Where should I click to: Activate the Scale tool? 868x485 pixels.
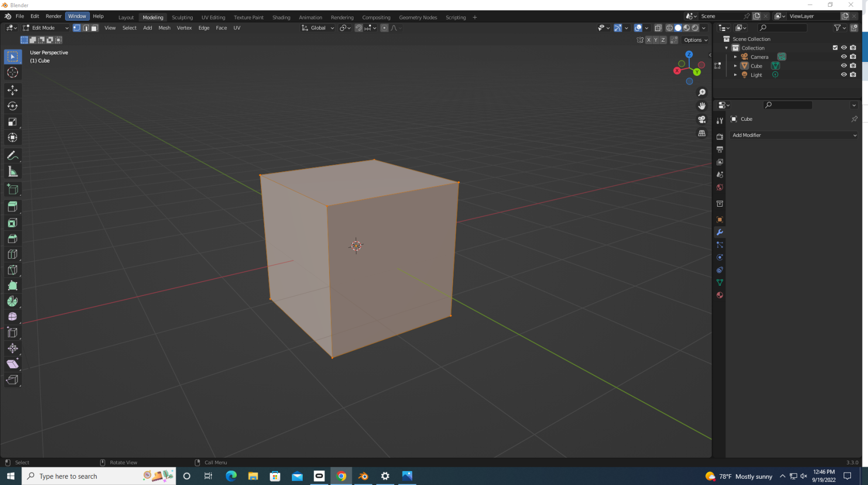12,122
